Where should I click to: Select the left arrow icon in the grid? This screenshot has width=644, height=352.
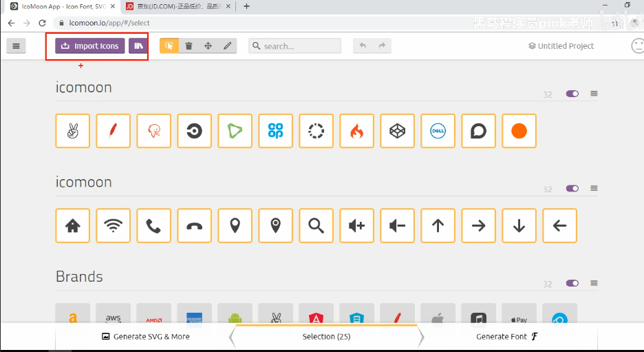(x=560, y=225)
